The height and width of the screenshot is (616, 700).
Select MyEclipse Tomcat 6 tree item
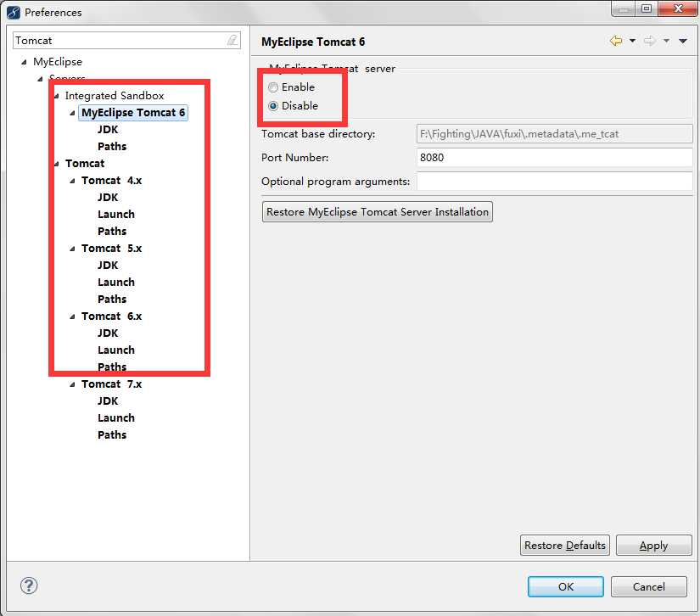pyautogui.click(x=133, y=113)
